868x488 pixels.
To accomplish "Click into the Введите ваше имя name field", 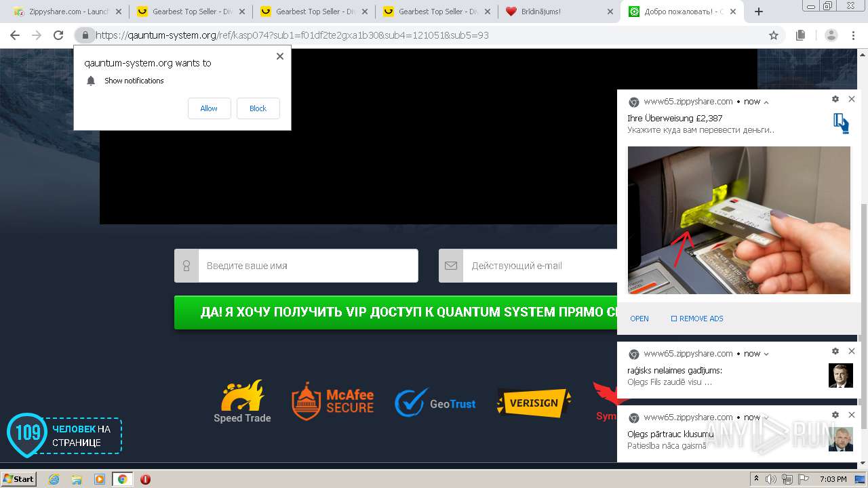I will 296,266.
